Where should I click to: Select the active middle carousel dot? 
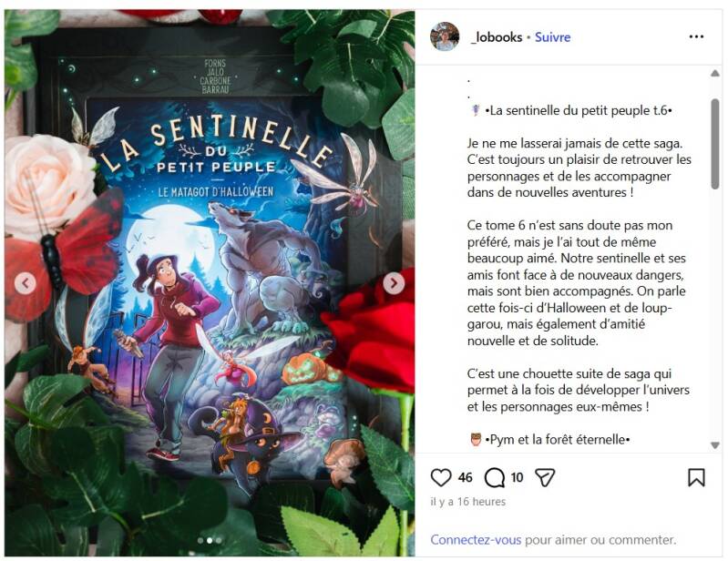[210, 540]
